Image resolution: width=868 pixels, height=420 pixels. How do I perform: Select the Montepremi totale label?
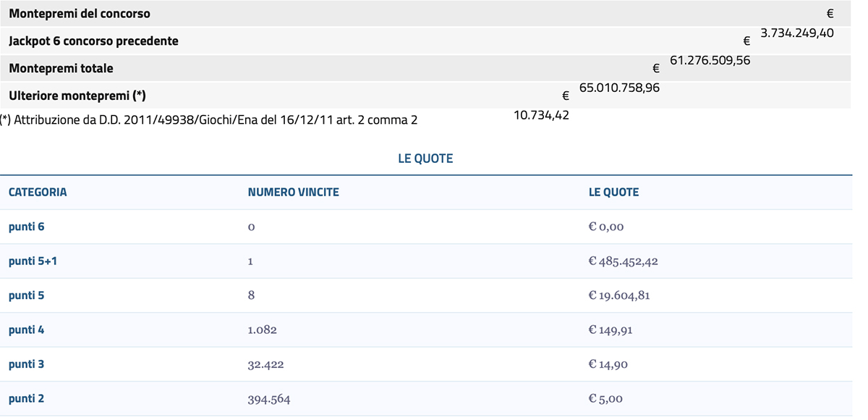(61, 68)
